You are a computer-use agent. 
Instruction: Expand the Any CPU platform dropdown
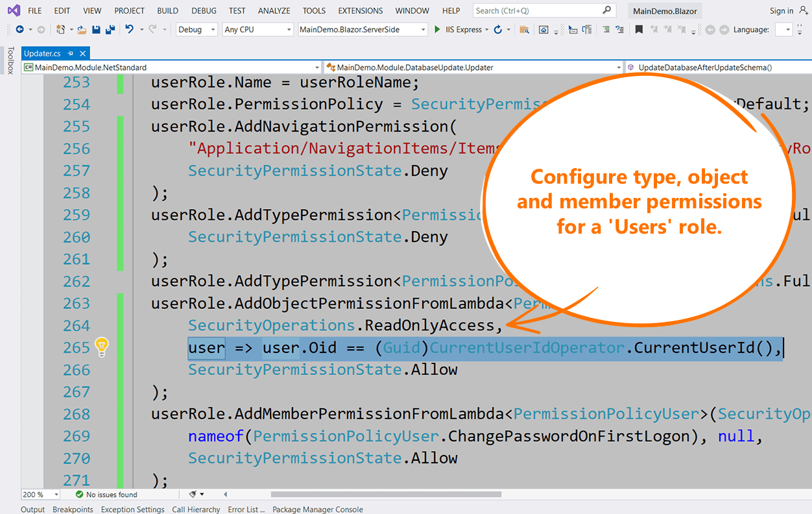257,30
